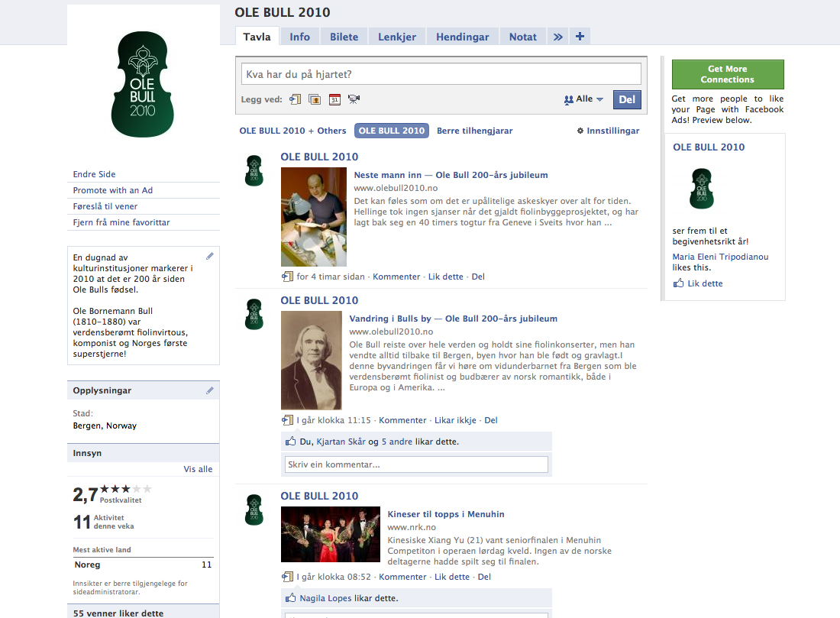Select the 'OLE BULL 2010 + Others' filter
840x618 pixels.
pyautogui.click(x=292, y=131)
